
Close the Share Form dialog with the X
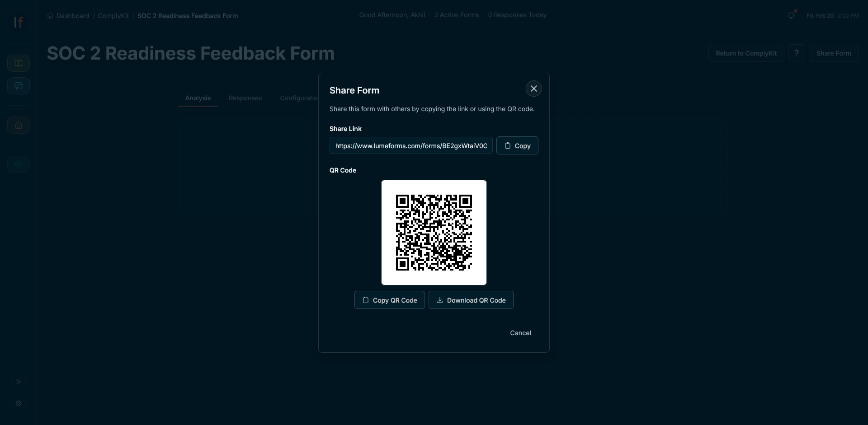[x=534, y=88]
